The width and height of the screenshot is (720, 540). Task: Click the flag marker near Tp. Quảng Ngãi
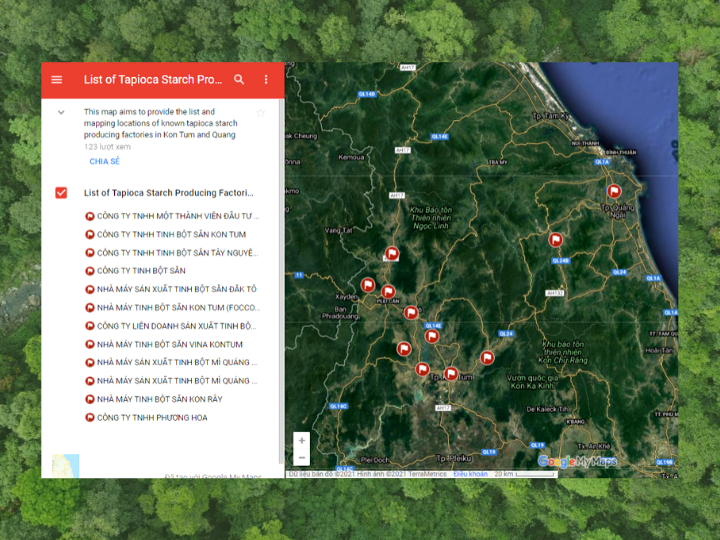(614, 191)
